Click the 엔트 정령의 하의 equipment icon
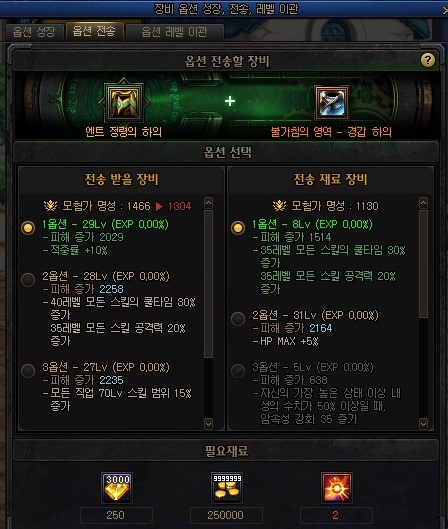Screen dimensions: 448x529 pos(124,102)
